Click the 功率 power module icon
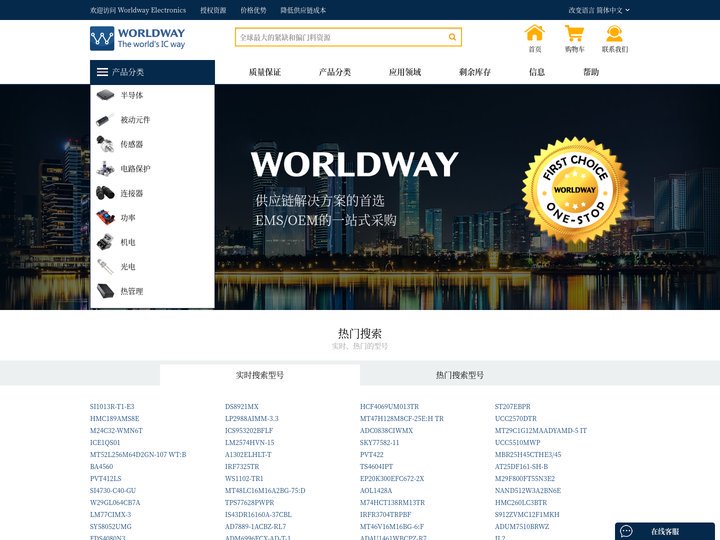 (105, 217)
